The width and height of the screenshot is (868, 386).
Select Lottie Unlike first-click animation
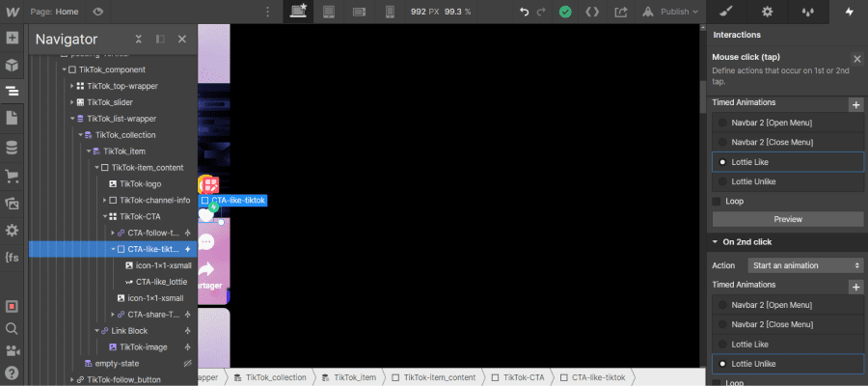coord(788,181)
